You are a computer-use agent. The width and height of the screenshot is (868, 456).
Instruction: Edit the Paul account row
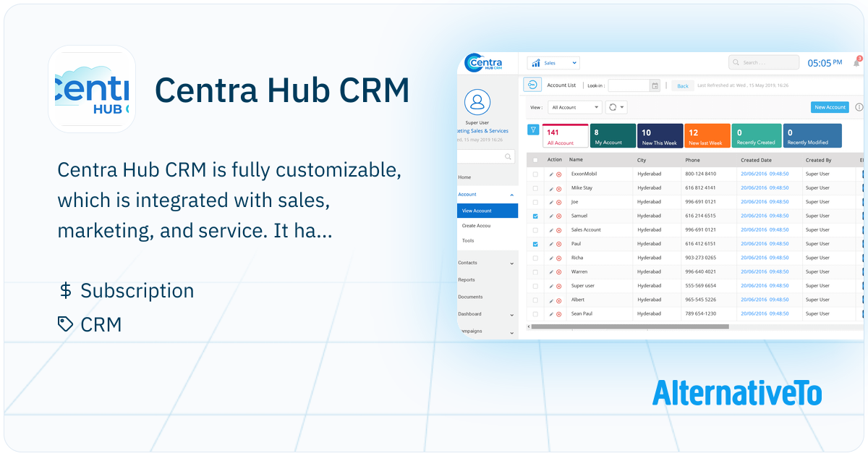coord(551,244)
